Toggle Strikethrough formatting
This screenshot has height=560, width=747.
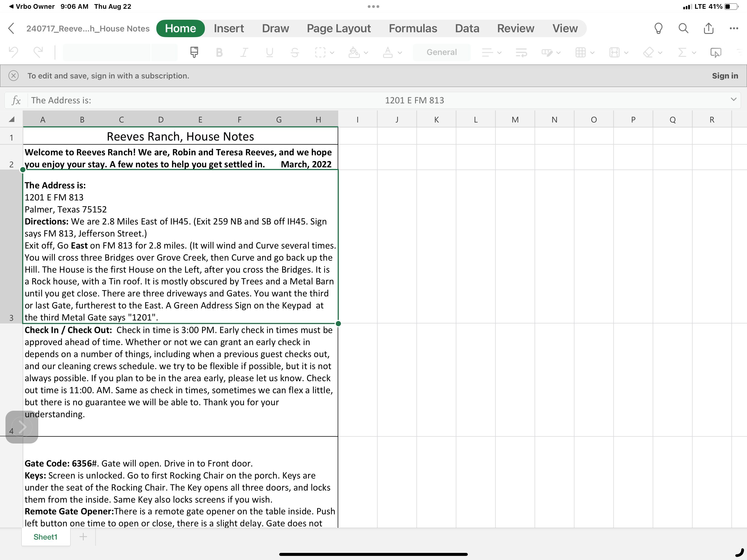point(294,52)
